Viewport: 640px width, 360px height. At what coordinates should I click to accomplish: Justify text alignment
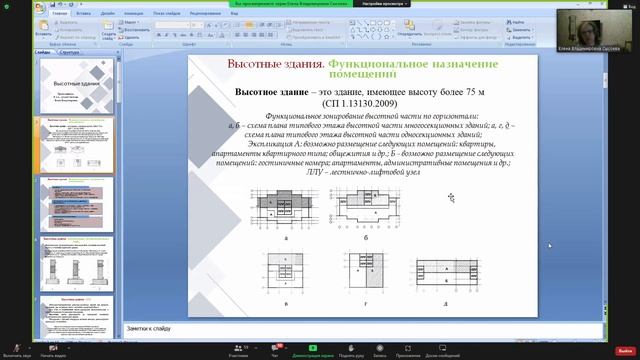pos(262,36)
